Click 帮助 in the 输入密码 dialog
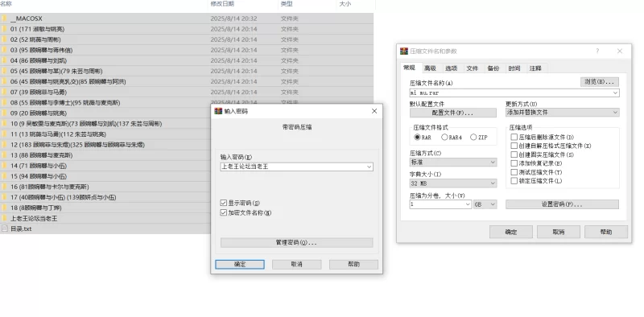This screenshot has height=317, width=644. pyautogui.click(x=353, y=265)
